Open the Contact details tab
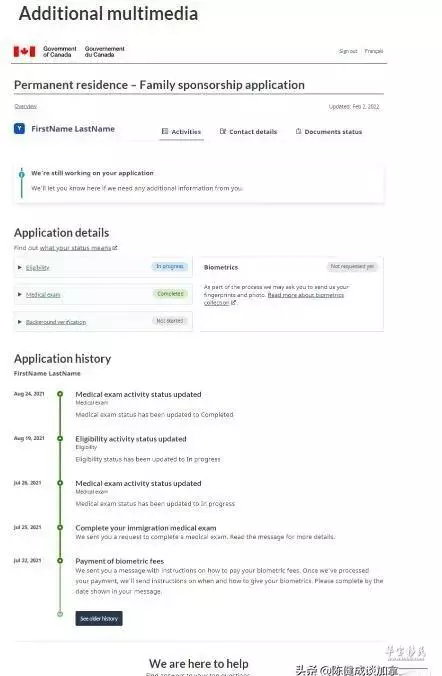Viewport: 442px width, 676px height. click(x=248, y=132)
